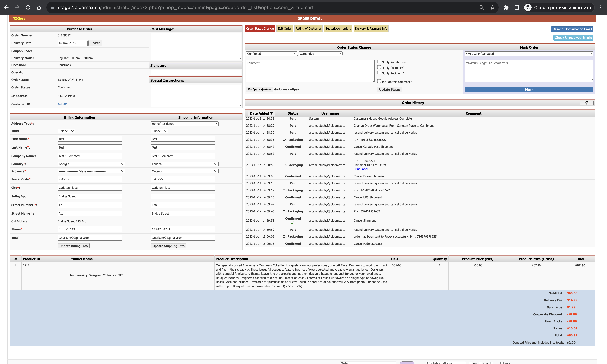Open the WH-quality/damaged mark order dropdown
The width and height of the screenshot is (607, 364).
(x=529, y=54)
